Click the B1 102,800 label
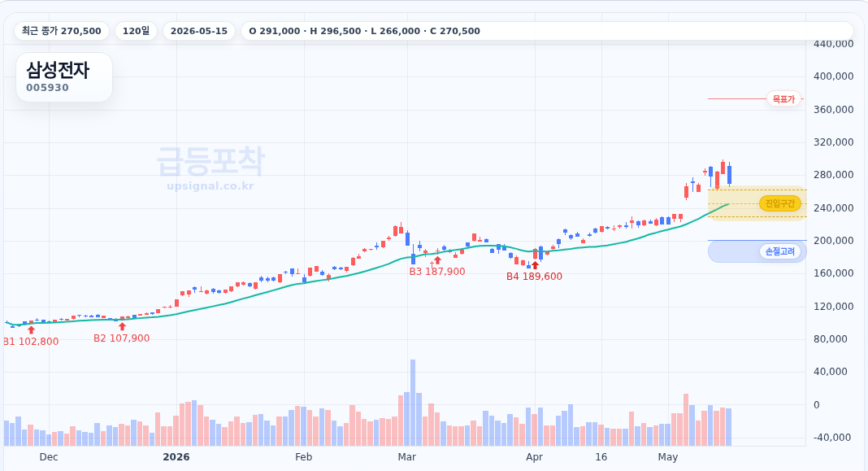Screen dimensions: 868x471 pyautogui.click(x=31, y=342)
